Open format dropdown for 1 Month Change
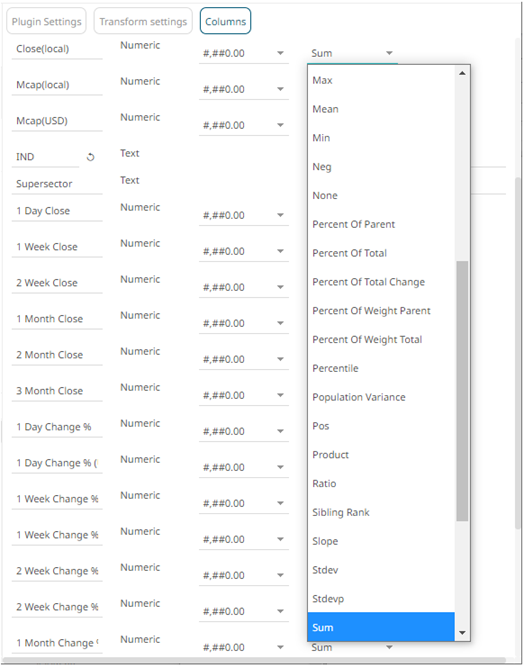 tap(244, 648)
